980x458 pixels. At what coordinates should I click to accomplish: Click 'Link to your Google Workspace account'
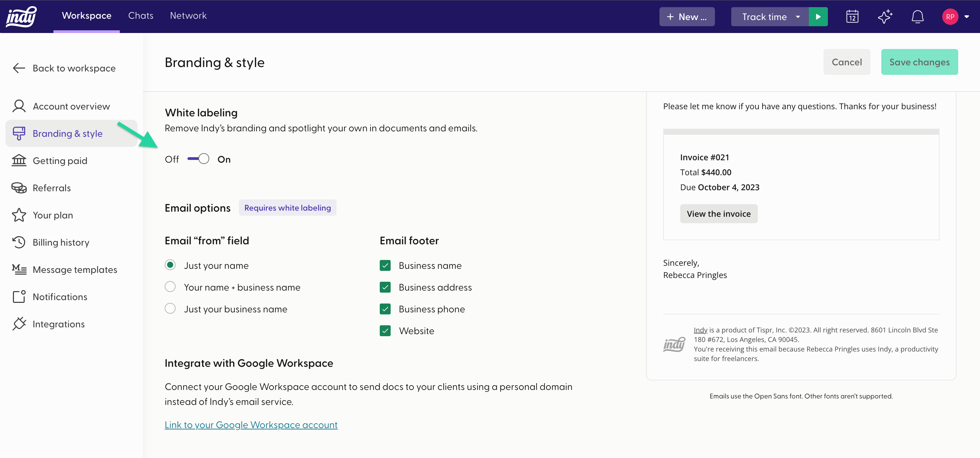251,425
